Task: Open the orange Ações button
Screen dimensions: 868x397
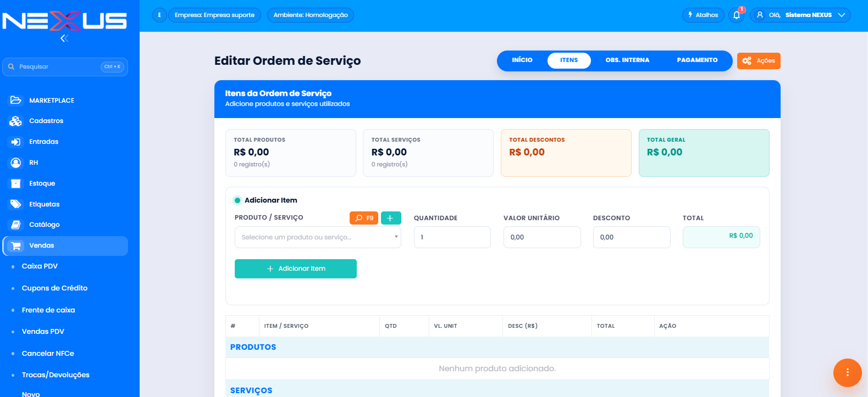Action: (x=759, y=61)
